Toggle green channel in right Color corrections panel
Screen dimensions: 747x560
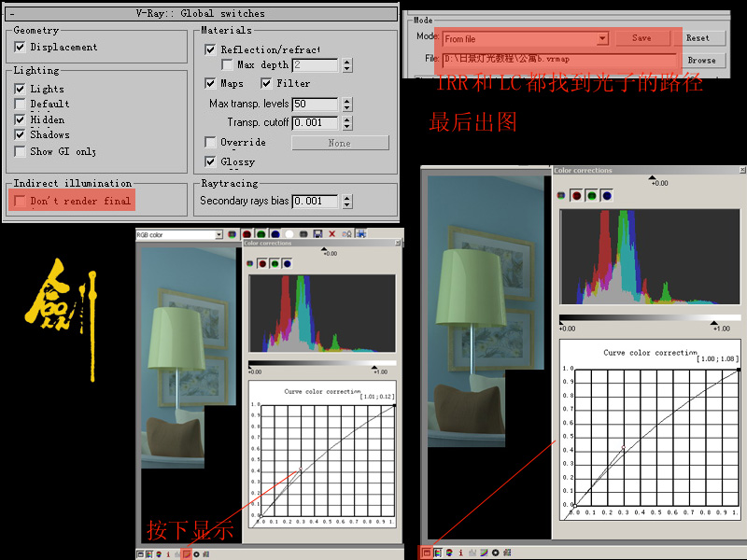591,195
